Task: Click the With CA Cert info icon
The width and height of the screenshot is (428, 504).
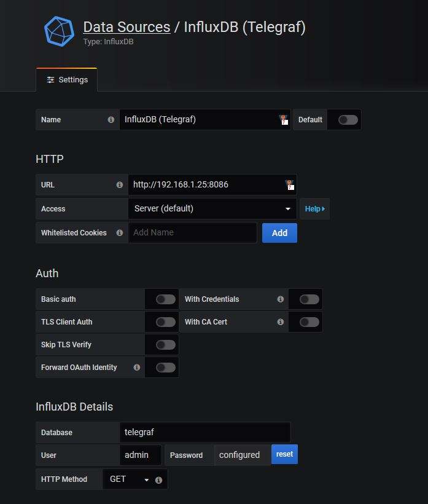Action: pyautogui.click(x=281, y=322)
